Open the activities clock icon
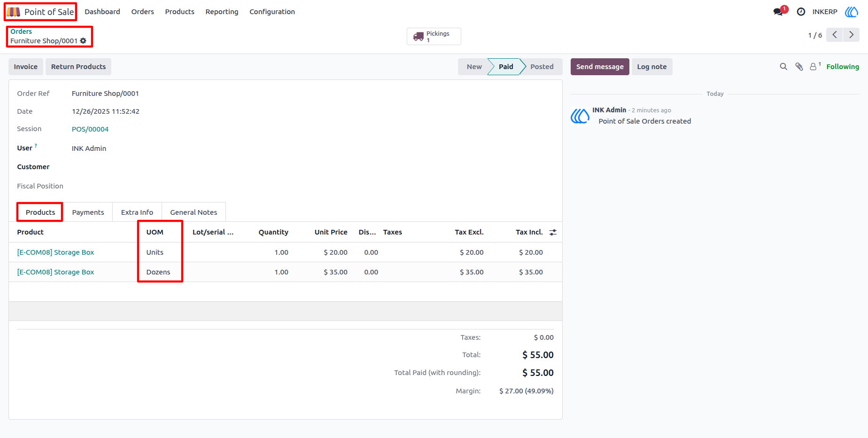This screenshot has height=438, width=868. 801,12
